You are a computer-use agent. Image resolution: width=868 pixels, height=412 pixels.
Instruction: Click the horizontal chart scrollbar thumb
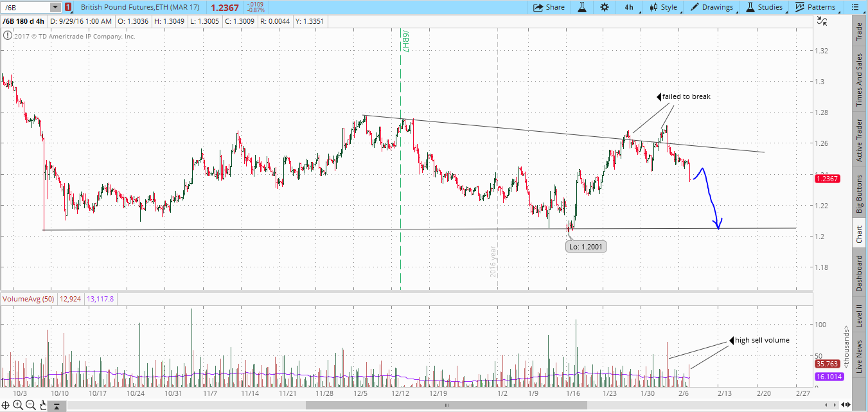pyautogui.click(x=447, y=406)
